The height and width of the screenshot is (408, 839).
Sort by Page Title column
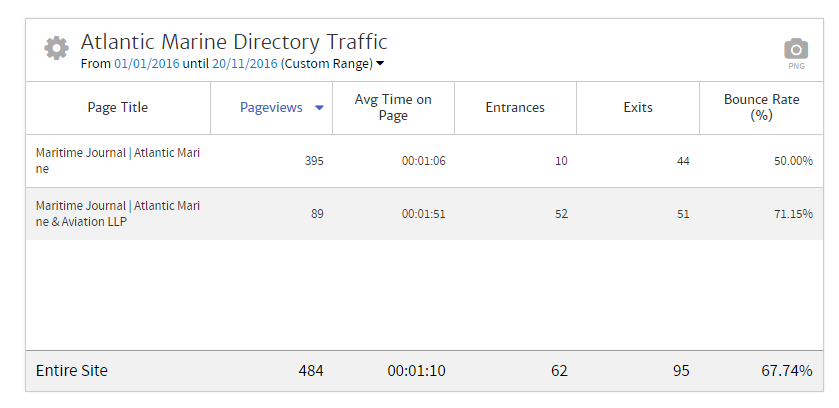pos(118,107)
